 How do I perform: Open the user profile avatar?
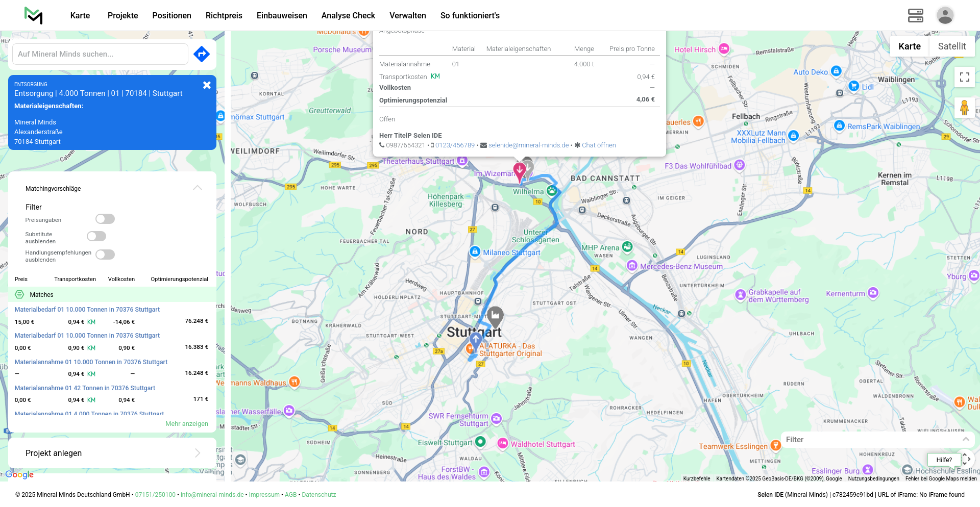(x=945, y=15)
